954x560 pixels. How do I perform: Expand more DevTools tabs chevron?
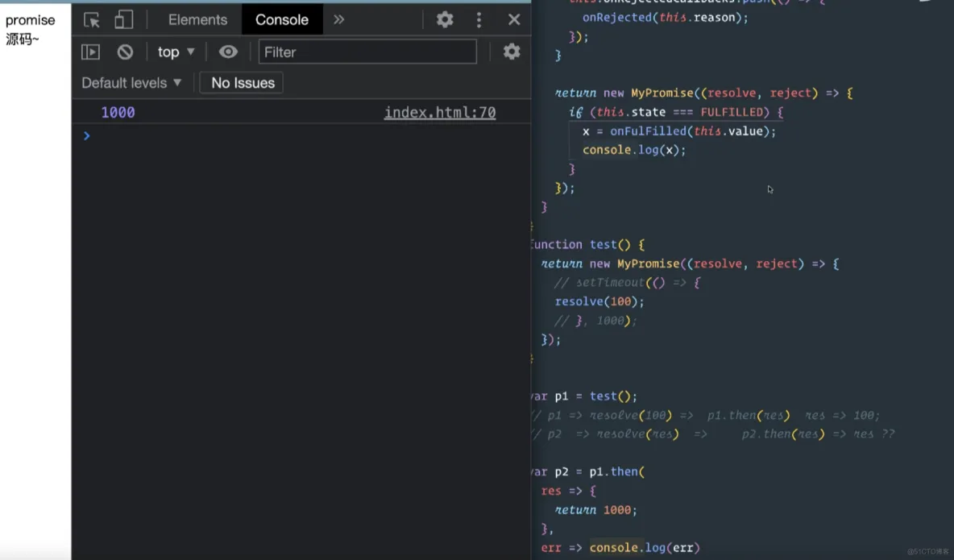click(339, 19)
